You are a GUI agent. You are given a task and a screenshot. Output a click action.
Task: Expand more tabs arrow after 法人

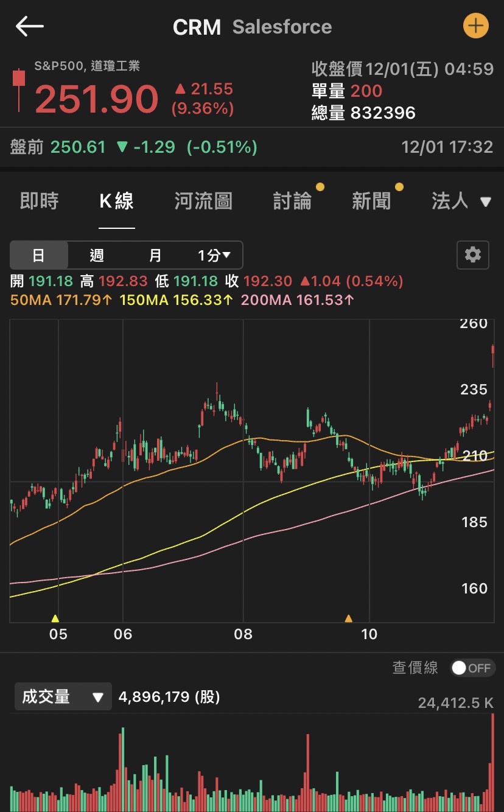tap(486, 201)
